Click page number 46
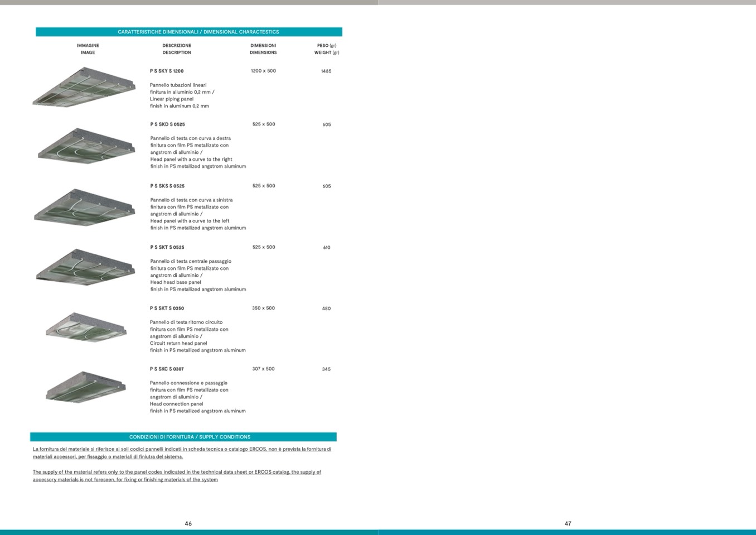The width and height of the screenshot is (756, 535). tap(188, 524)
